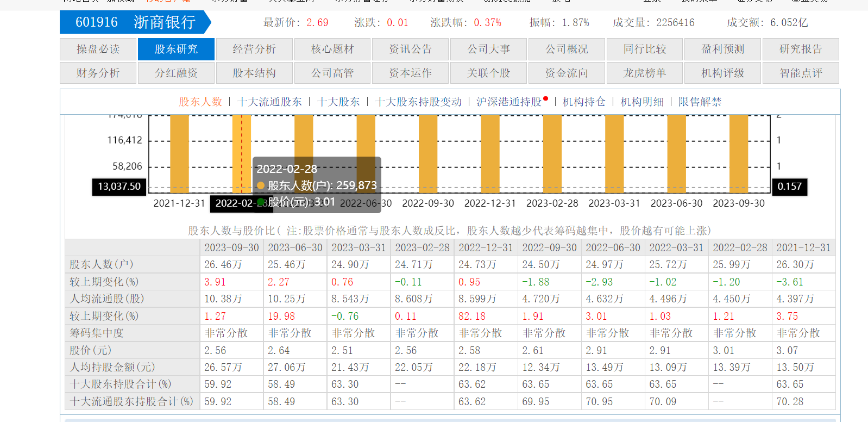View 研究报告 section
This screenshot has width=868, height=422.
(x=801, y=49)
